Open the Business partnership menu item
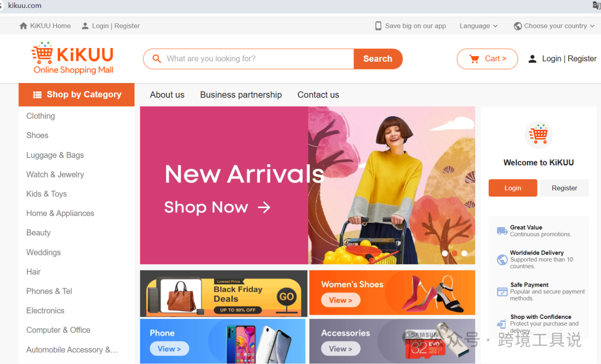Viewport: 601px width, 364px height. (241, 95)
